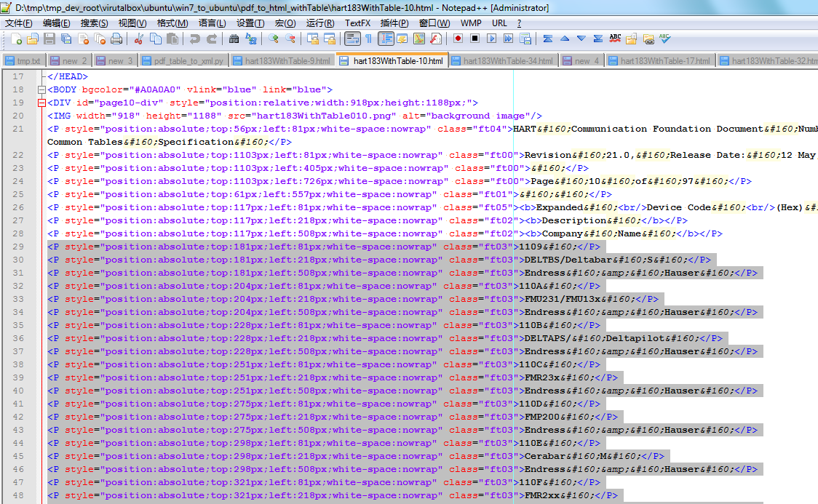Click the Synchronize Vertical Scrolling icon
The width and height of the screenshot is (818, 504).
pos(312,39)
